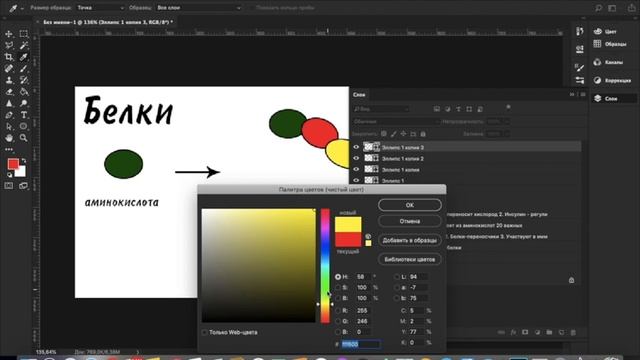Image resolution: width=640 pixels, height=360 pixels.
Task: Select the Ellipse shape tool
Action: [24, 127]
